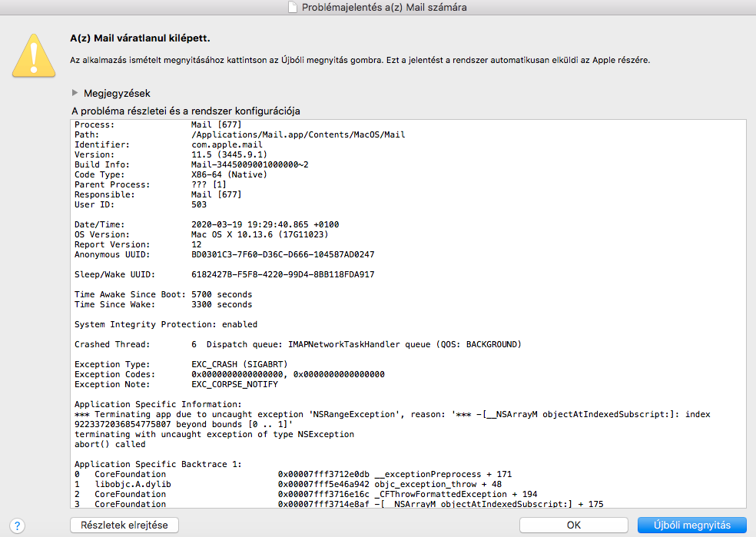Click backtrace row objc_exception_throw + 48
This screenshot has width=756, height=537.
click(x=288, y=484)
